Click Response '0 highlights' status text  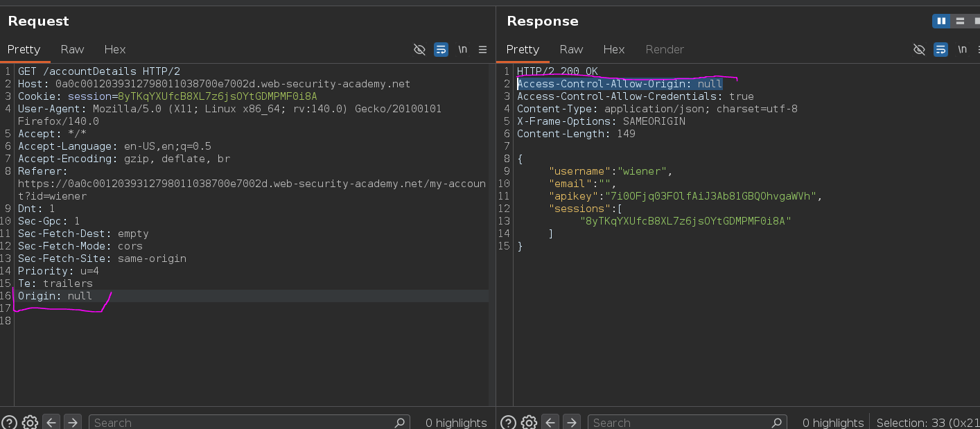click(x=833, y=422)
